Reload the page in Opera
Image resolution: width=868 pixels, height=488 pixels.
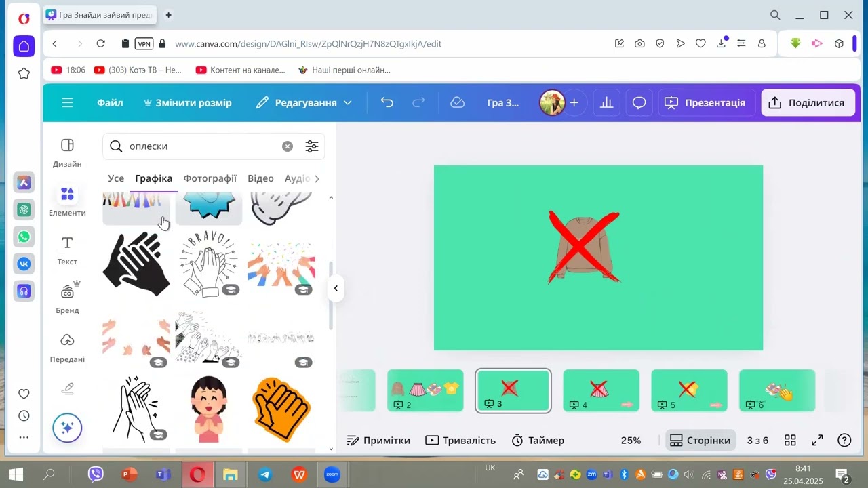(100, 43)
